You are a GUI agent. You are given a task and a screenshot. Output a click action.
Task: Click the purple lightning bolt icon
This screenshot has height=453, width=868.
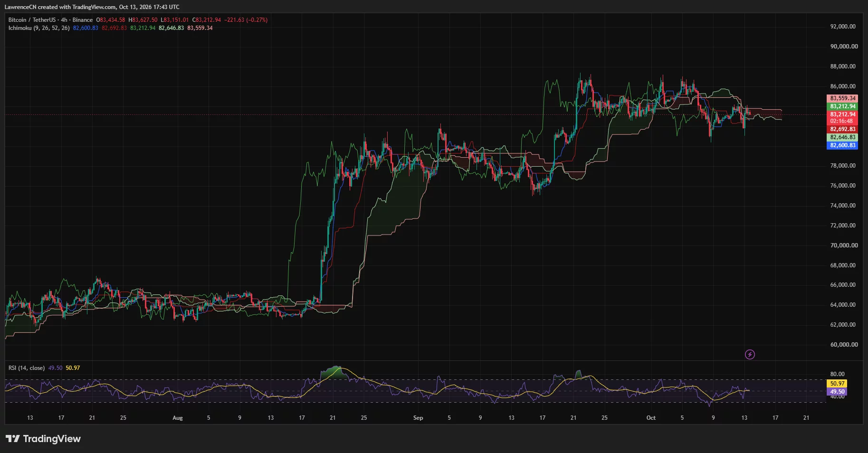click(x=750, y=354)
